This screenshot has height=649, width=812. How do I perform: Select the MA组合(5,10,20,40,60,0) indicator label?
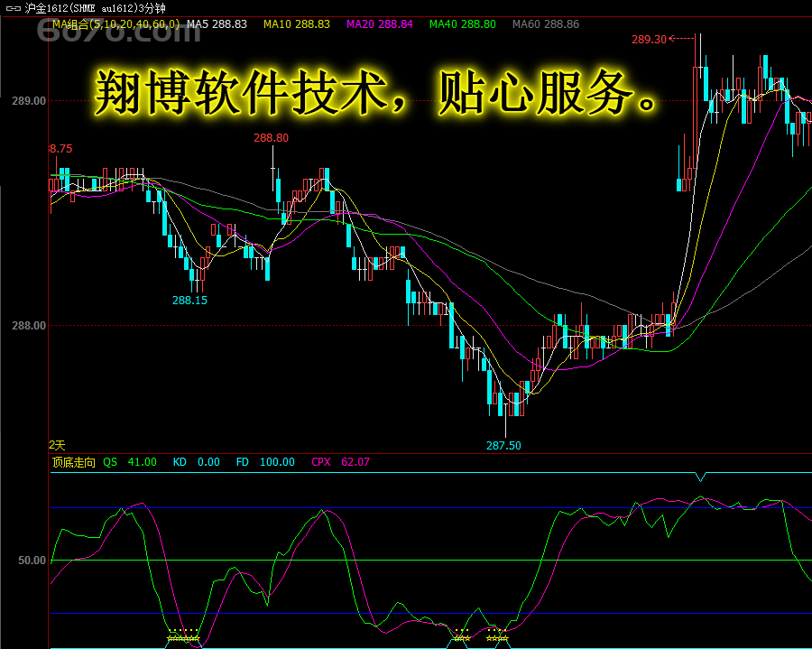116,23
